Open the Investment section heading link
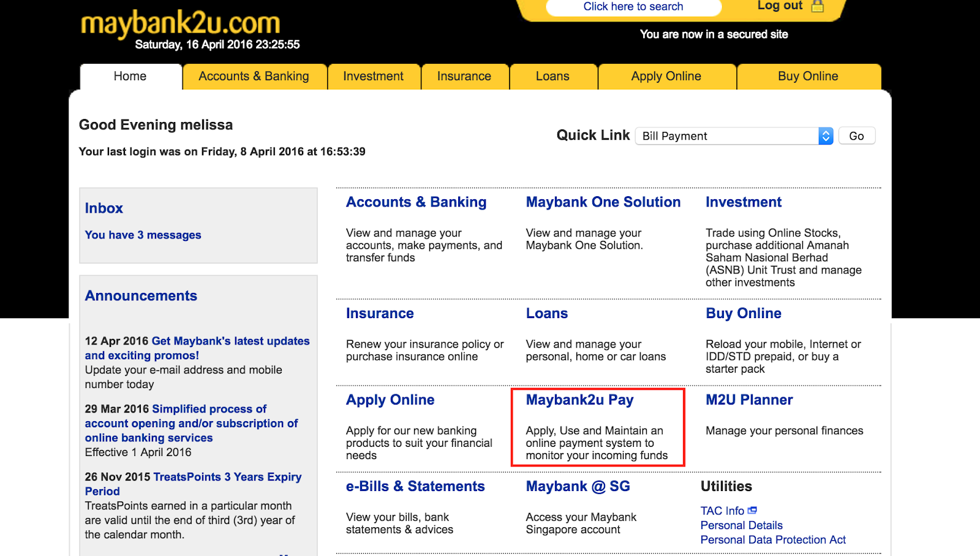This screenshot has width=980, height=556. (x=744, y=202)
